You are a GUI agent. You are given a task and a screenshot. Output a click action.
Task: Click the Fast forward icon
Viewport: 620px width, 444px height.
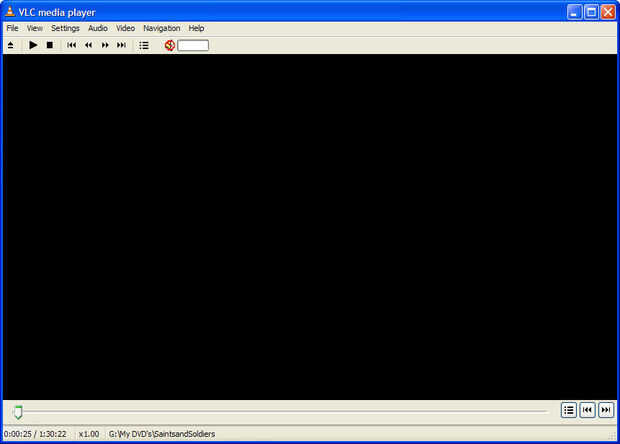105,45
